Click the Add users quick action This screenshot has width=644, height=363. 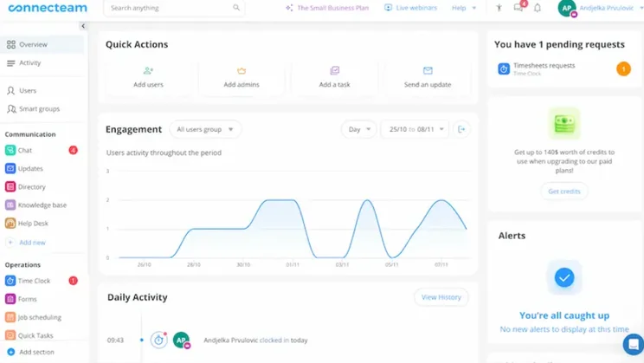click(x=148, y=77)
